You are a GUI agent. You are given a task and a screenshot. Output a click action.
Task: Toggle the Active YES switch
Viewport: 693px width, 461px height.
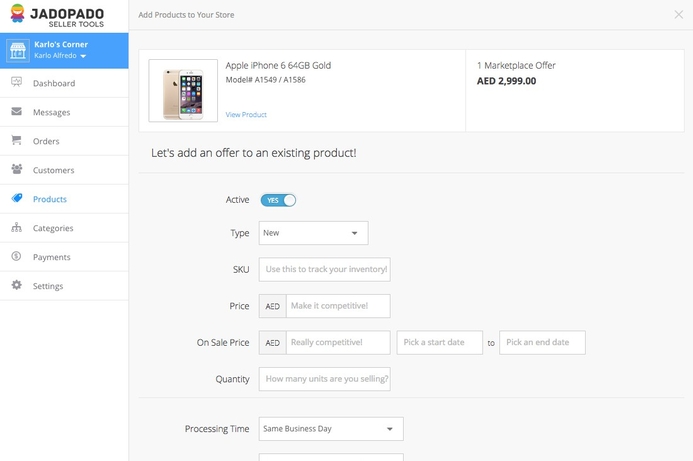[x=278, y=200]
